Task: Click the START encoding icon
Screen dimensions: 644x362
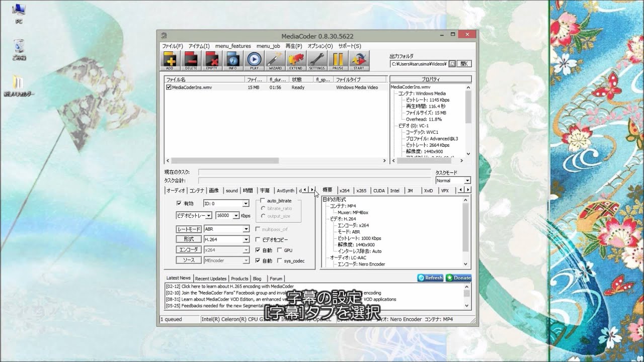Action: coord(359,61)
